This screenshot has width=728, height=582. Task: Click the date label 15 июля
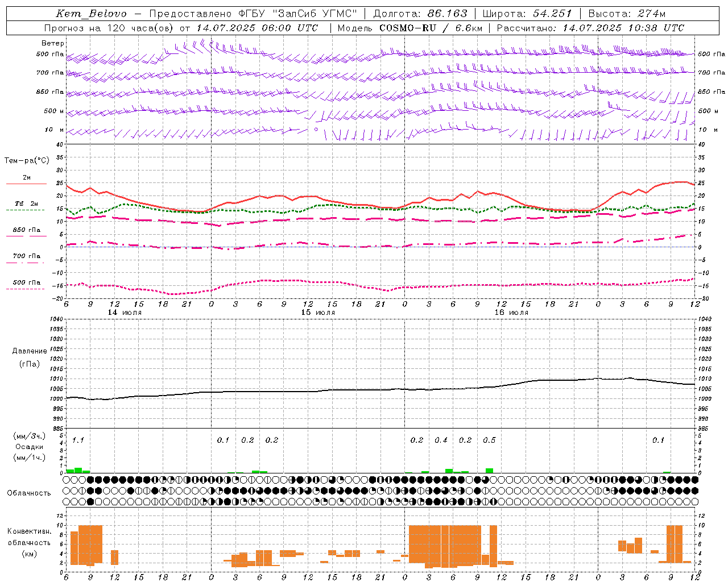pos(318,313)
